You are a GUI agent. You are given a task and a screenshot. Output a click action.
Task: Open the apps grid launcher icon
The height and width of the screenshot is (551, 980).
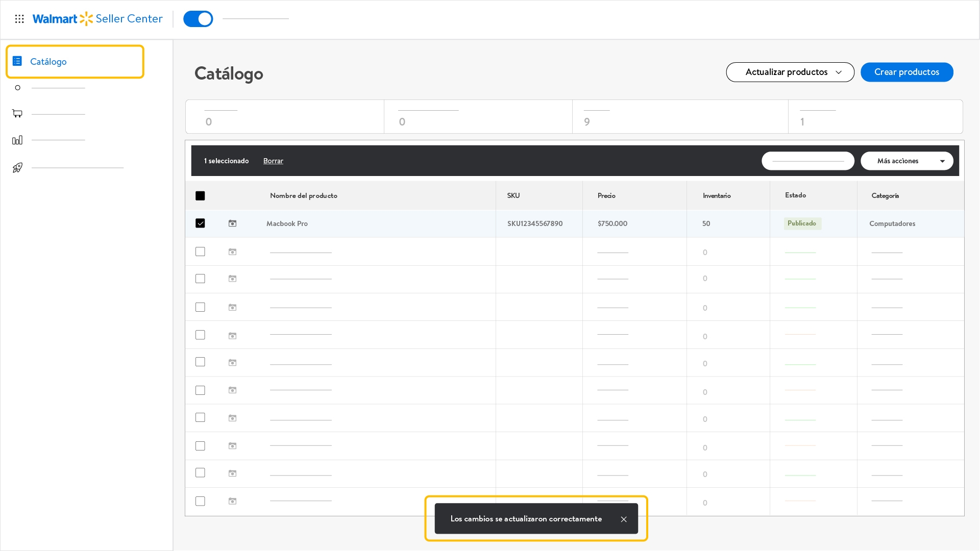point(19,19)
